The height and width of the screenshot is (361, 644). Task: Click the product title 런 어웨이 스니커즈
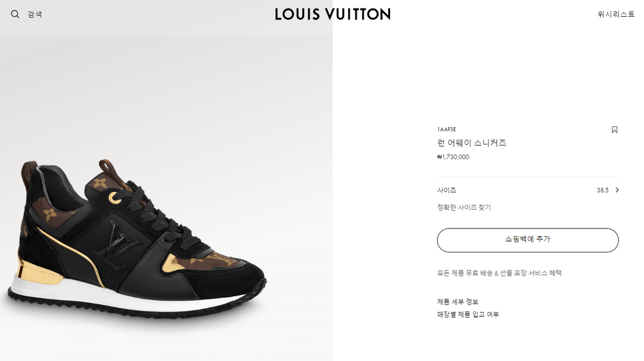pos(472,143)
